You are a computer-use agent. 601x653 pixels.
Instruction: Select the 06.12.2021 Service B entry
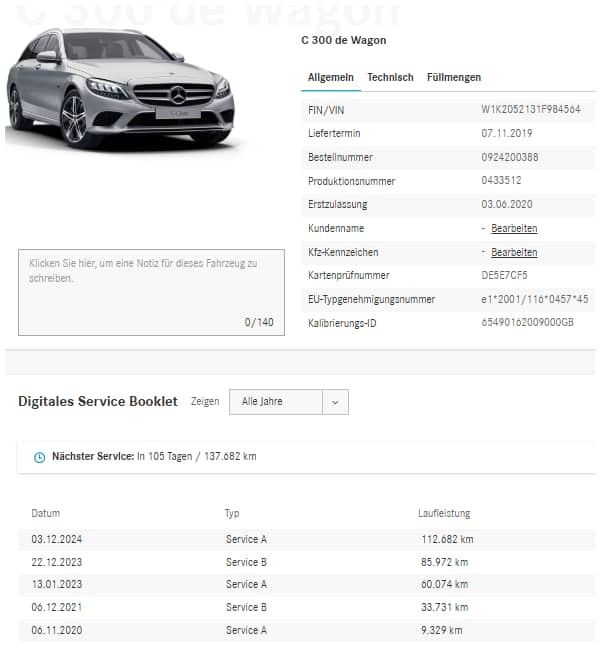300,608
